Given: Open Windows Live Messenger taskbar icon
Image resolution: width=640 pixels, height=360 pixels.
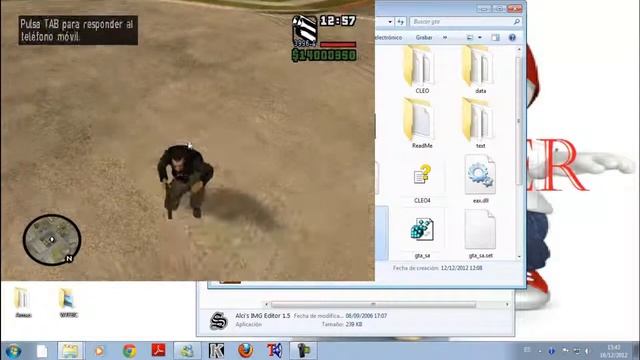Looking at the screenshot, I should [187, 351].
